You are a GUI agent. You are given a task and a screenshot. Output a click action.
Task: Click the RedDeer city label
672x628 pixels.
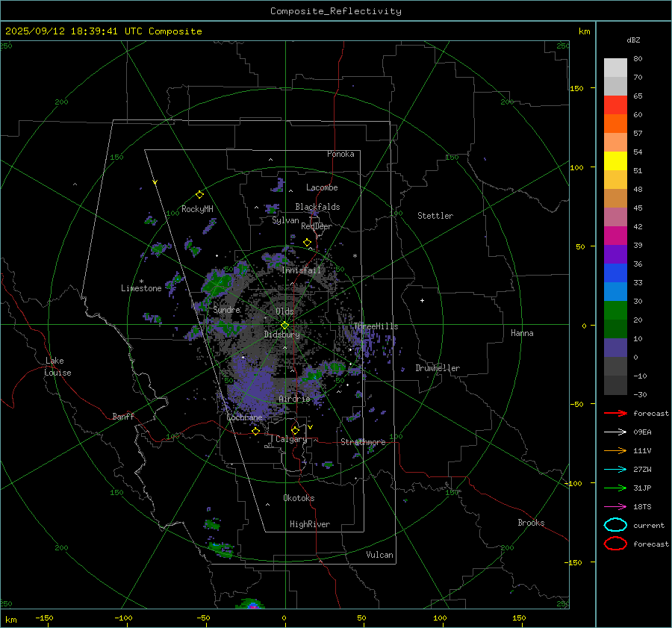tap(317, 226)
